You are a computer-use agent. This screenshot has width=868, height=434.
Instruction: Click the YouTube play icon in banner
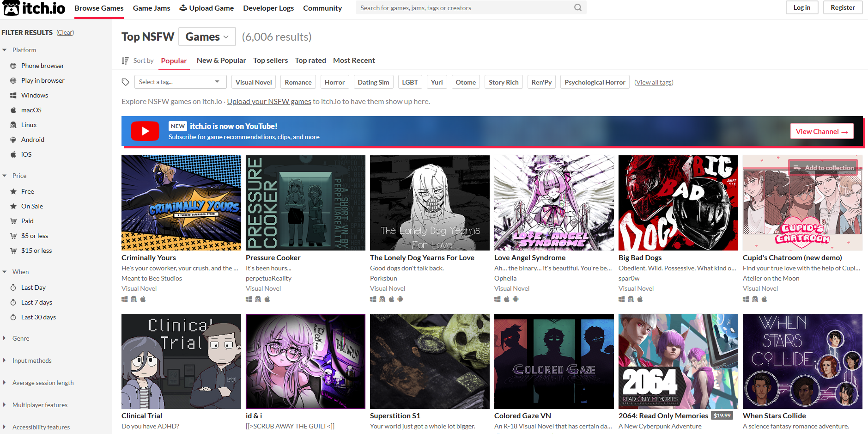click(x=145, y=131)
